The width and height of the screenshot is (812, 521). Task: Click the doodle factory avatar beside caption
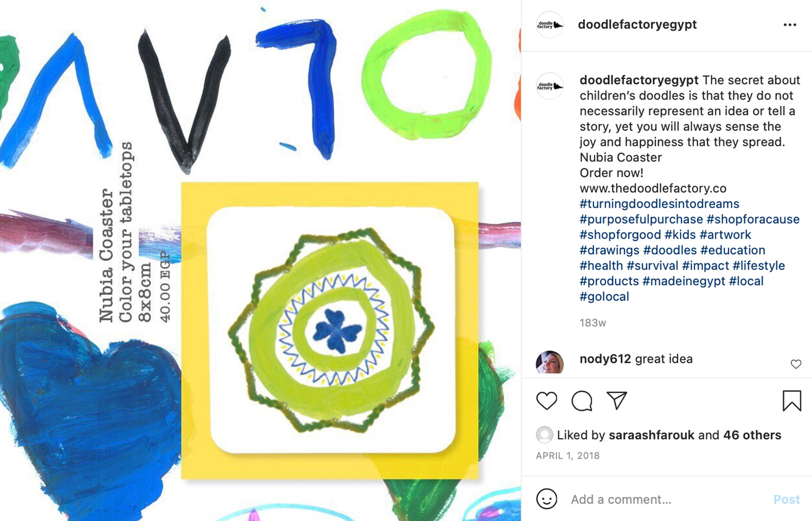click(x=550, y=85)
